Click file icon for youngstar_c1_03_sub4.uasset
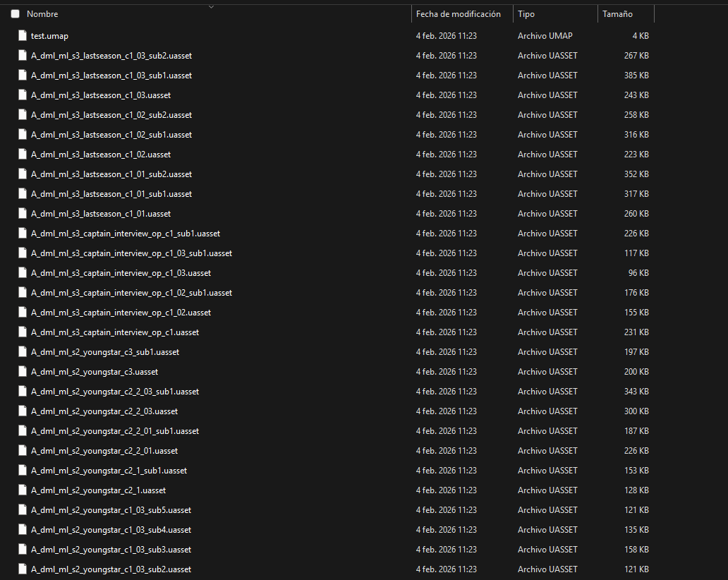 click(x=23, y=529)
